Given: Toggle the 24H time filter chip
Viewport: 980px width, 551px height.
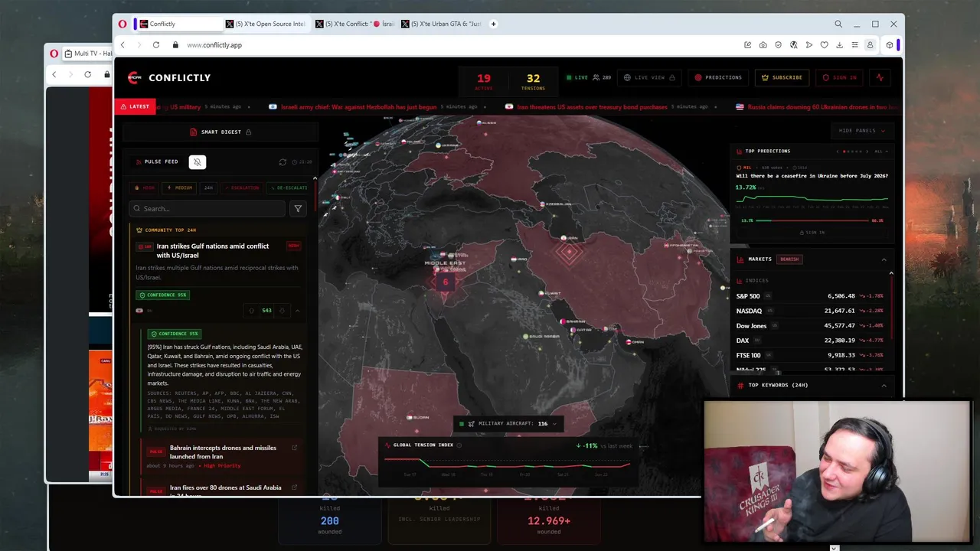Looking at the screenshot, I should coord(208,187).
